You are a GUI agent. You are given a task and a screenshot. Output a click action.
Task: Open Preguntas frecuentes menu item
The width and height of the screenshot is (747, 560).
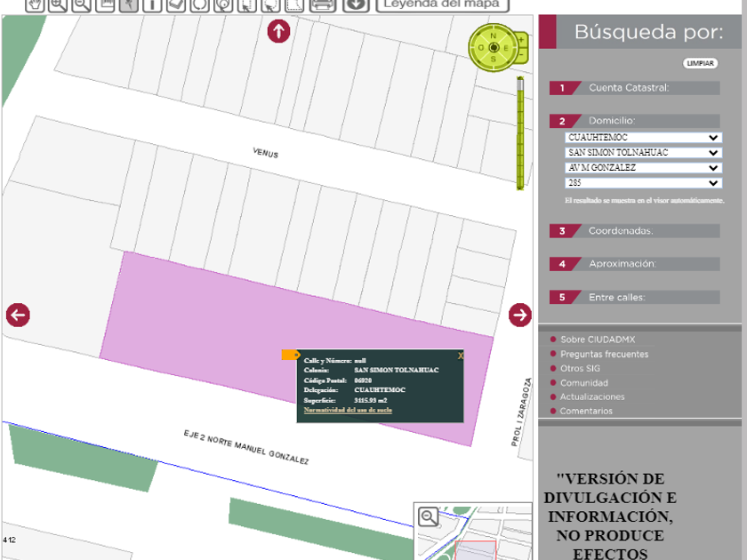click(x=604, y=354)
